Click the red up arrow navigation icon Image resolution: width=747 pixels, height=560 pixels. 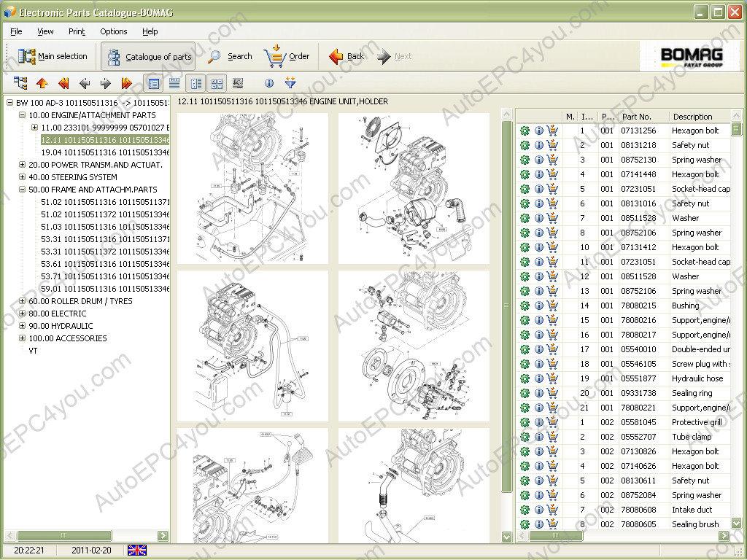[x=42, y=83]
